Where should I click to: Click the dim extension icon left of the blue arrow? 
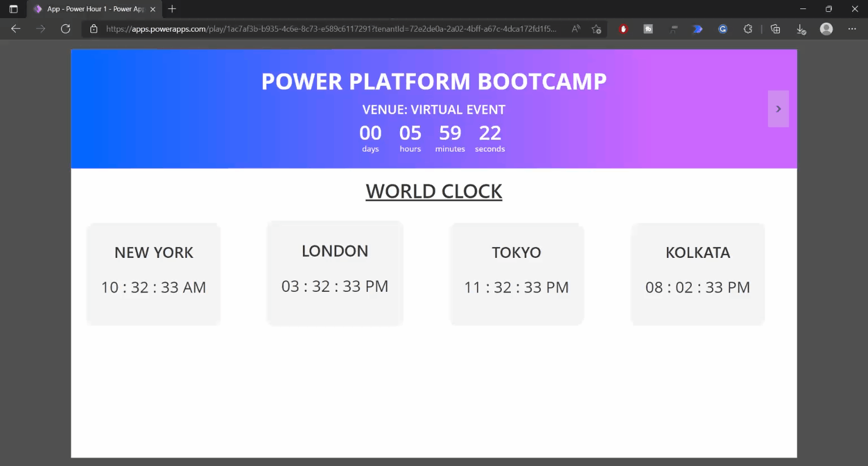pyautogui.click(x=673, y=29)
